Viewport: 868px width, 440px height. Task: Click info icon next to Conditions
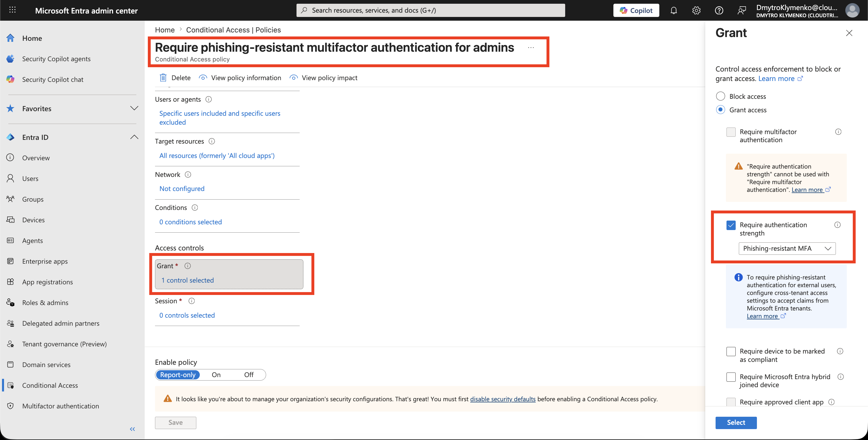(195, 207)
